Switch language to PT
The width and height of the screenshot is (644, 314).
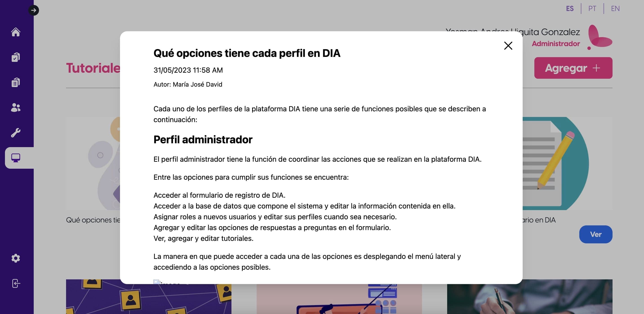pyautogui.click(x=592, y=9)
